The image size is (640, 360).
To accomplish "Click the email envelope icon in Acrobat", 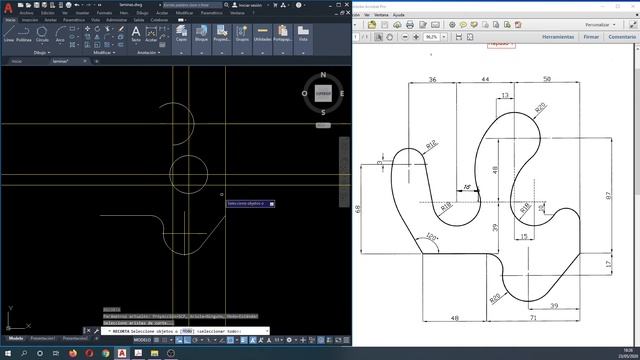I will tap(435, 25).
